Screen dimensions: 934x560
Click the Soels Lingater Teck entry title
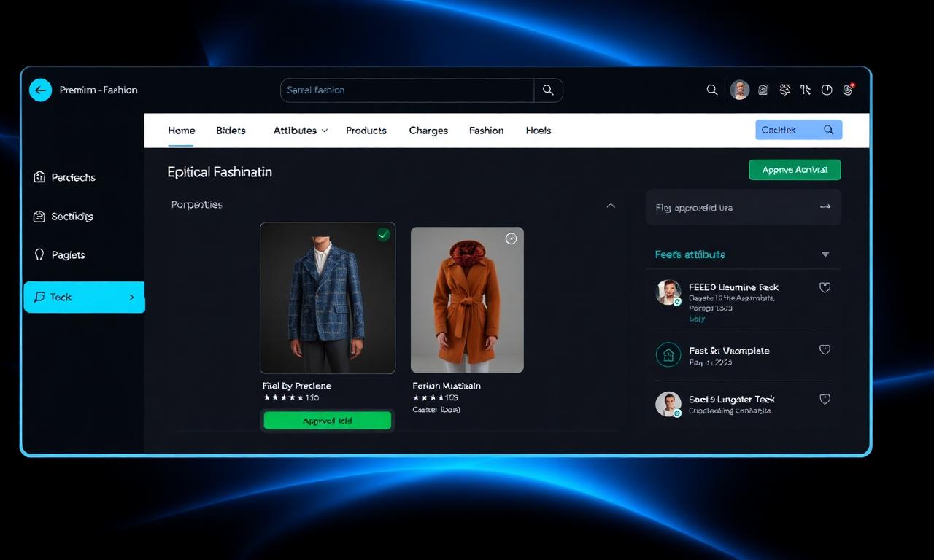tap(732, 400)
